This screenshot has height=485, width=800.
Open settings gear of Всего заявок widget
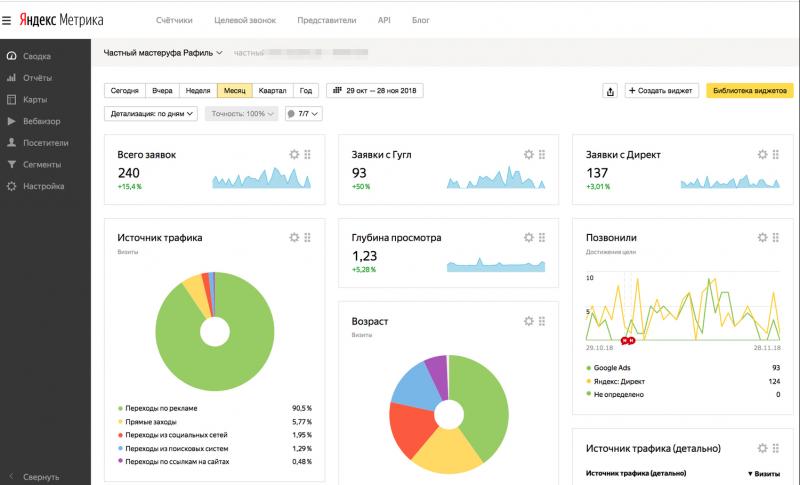pyautogui.click(x=294, y=155)
